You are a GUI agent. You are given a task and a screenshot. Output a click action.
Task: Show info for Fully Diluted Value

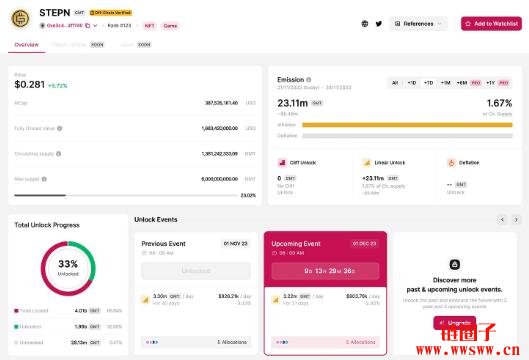coord(60,128)
